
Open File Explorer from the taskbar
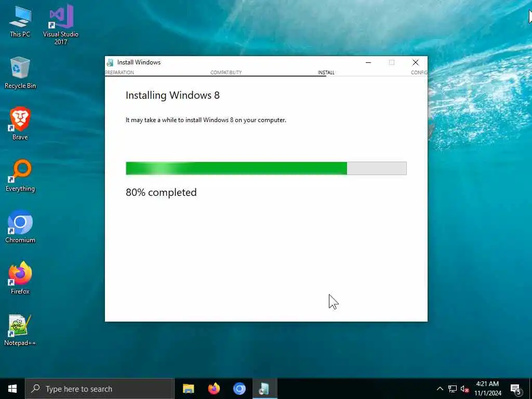[x=188, y=389]
